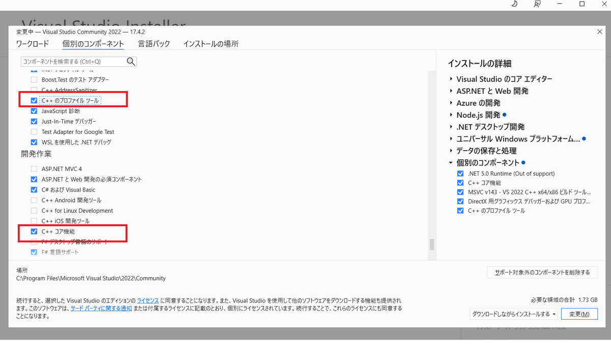Toggle F# 言語サポート checkbox

click(34, 252)
